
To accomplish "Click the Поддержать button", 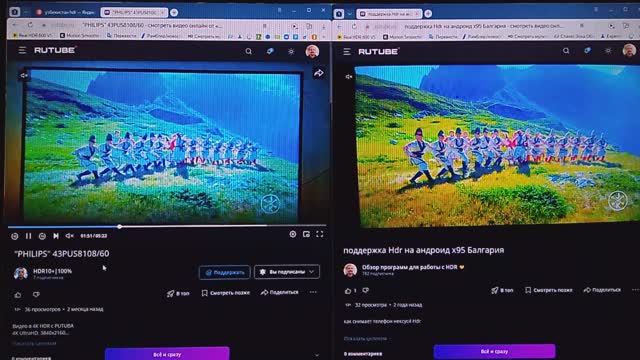I will (x=224, y=272).
